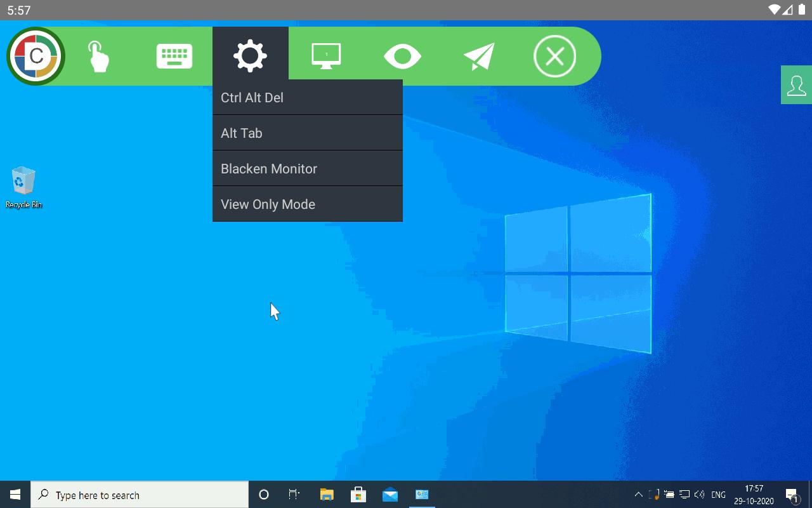
Task: Send Ctrl Alt Del command
Action: click(x=308, y=97)
